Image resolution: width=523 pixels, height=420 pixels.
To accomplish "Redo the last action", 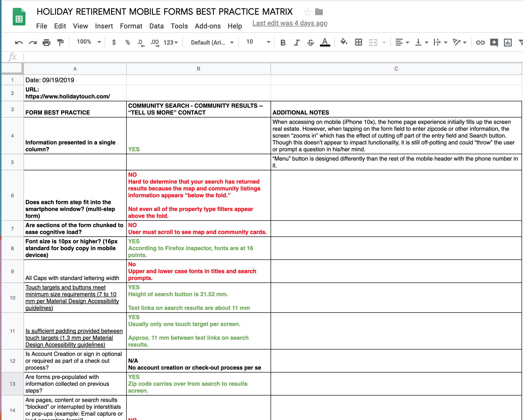I will click(33, 42).
